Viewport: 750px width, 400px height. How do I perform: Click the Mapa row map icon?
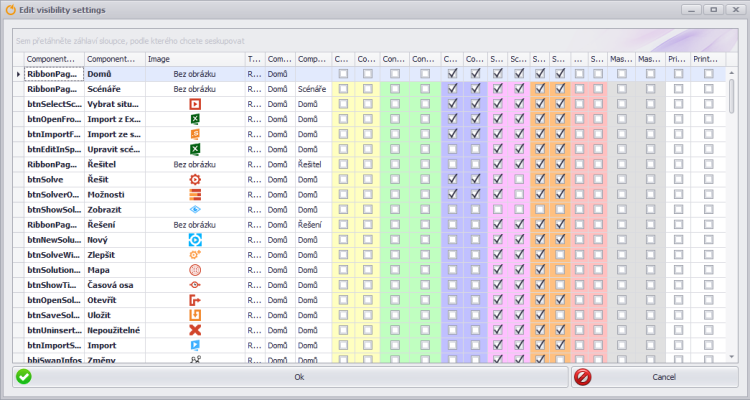[195, 270]
